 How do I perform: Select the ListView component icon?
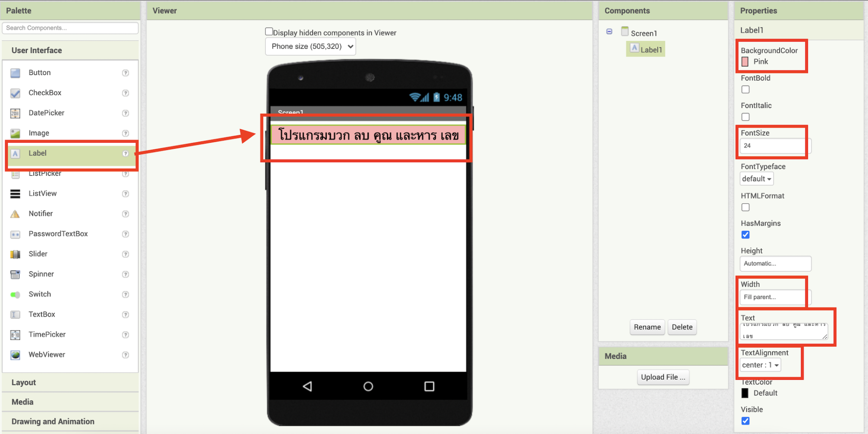pos(15,193)
